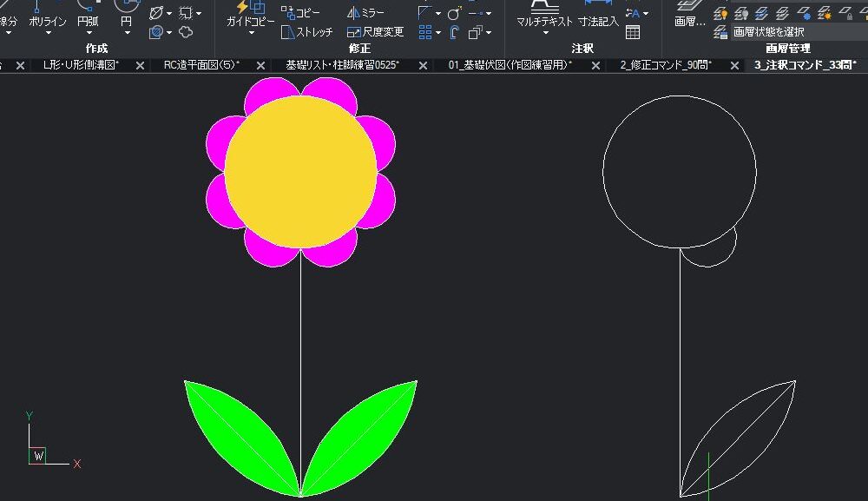This screenshot has width=868, height=501.
Task: Expand the 円弧 dropdown arrow
Action: point(89,33)
